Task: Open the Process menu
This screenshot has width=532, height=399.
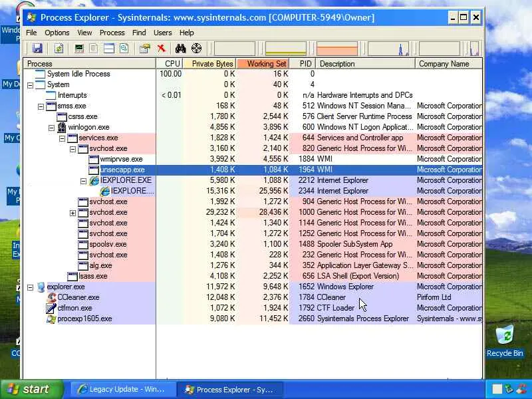Action: click(112, 33)
